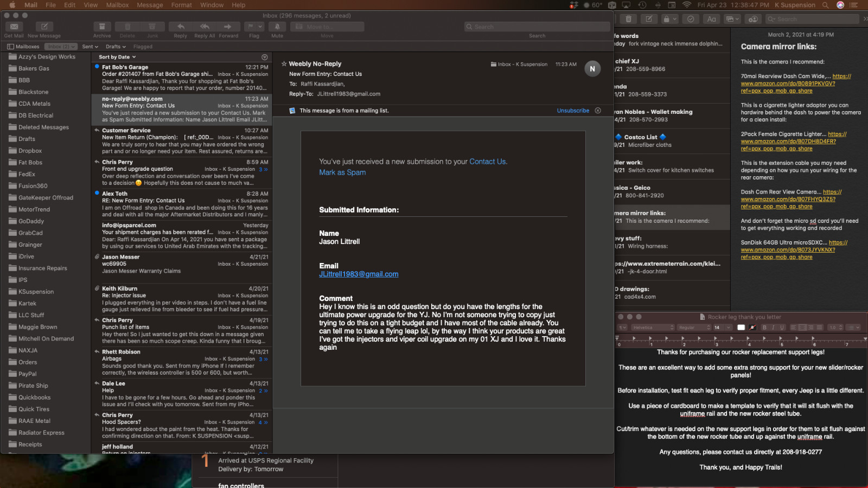Click the Mail search field

pyautogui.click(x=537, y=27)
